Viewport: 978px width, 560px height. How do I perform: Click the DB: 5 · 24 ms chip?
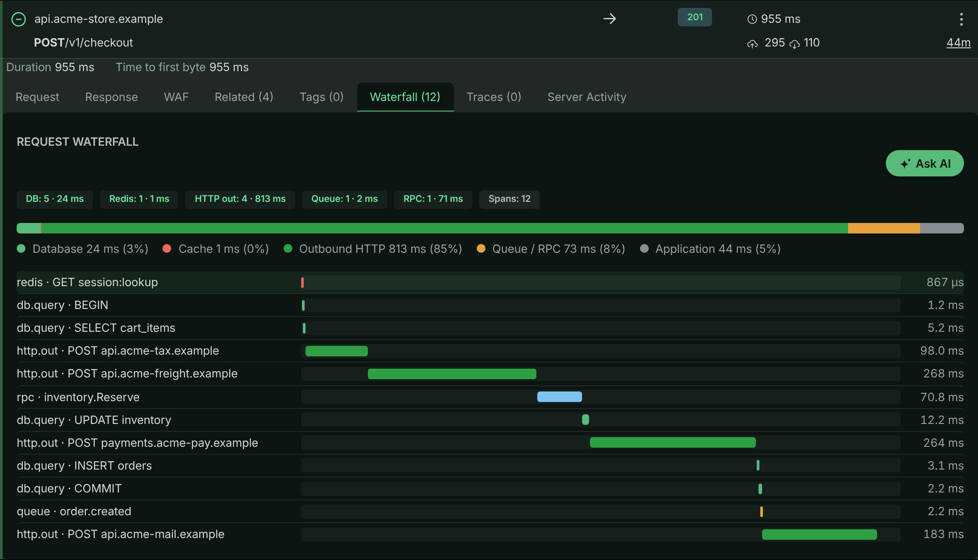click(55, 199)
